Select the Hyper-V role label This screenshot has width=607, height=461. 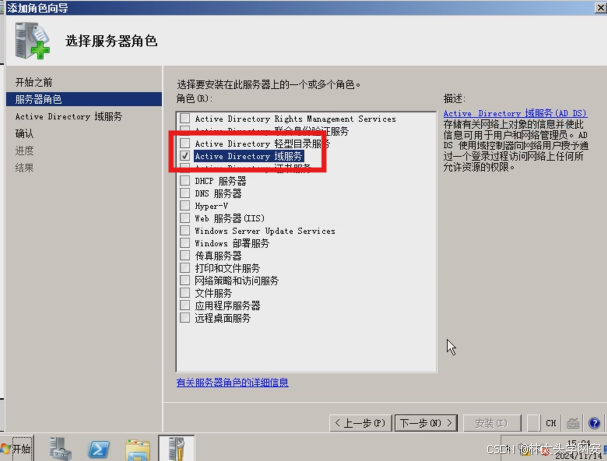pos(211,206)
